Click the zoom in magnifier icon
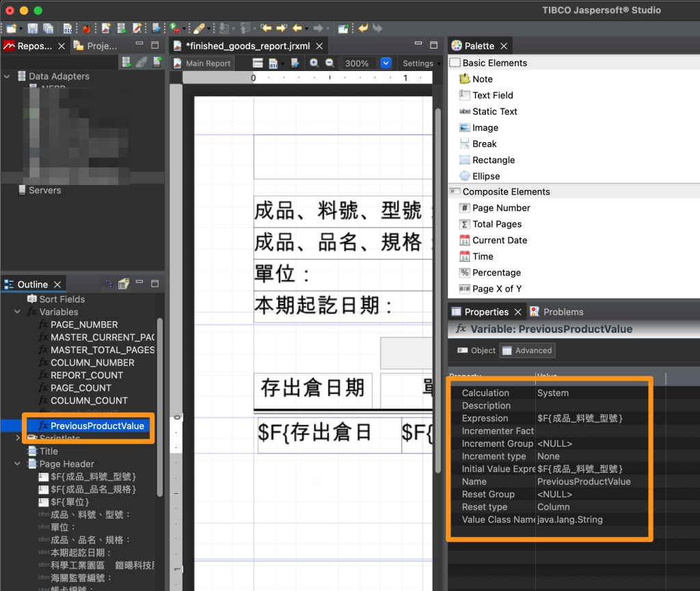Screen dimensions: 700x591 click(314, 63)
